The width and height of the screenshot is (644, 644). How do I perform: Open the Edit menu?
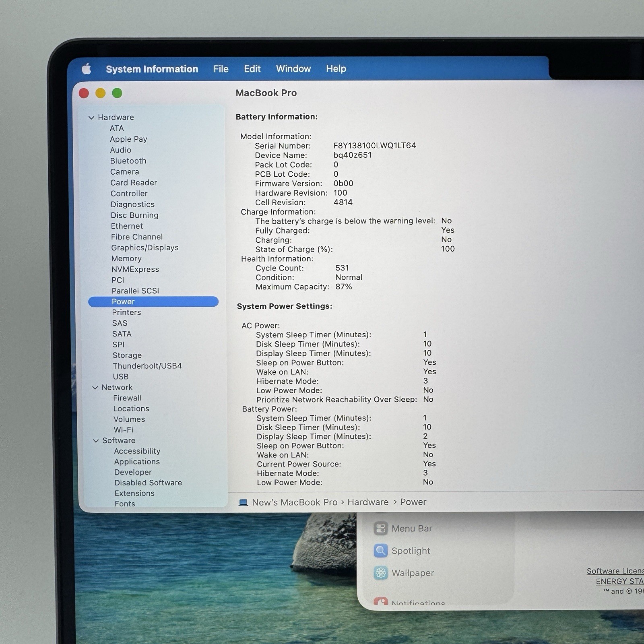tap(252, 69)
